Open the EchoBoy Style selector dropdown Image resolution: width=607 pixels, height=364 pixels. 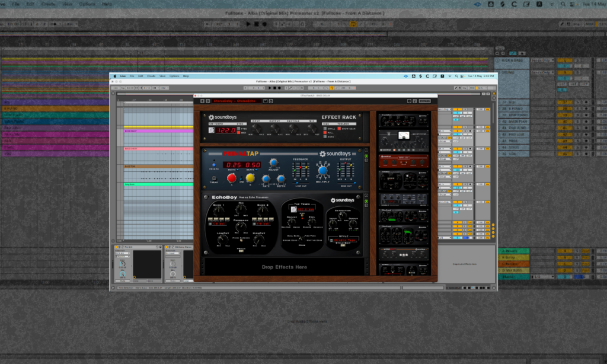click(x=344, y=241)
